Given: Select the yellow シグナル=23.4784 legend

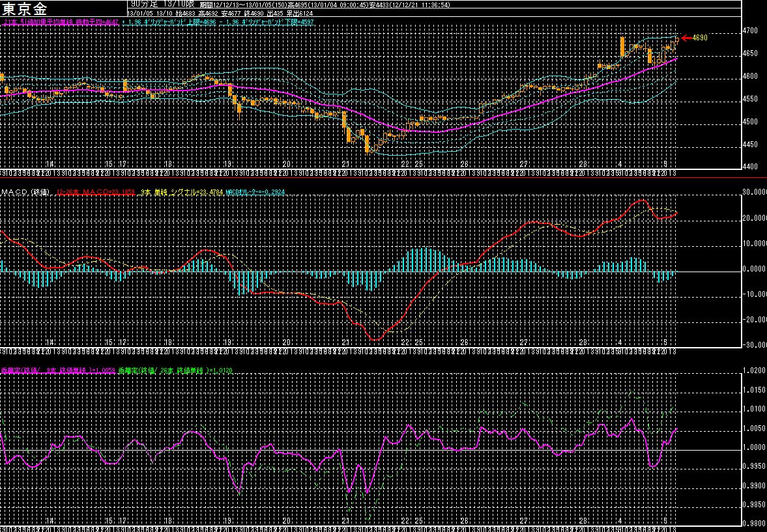Looking at the screenshot, I should [x=181, y=193].
